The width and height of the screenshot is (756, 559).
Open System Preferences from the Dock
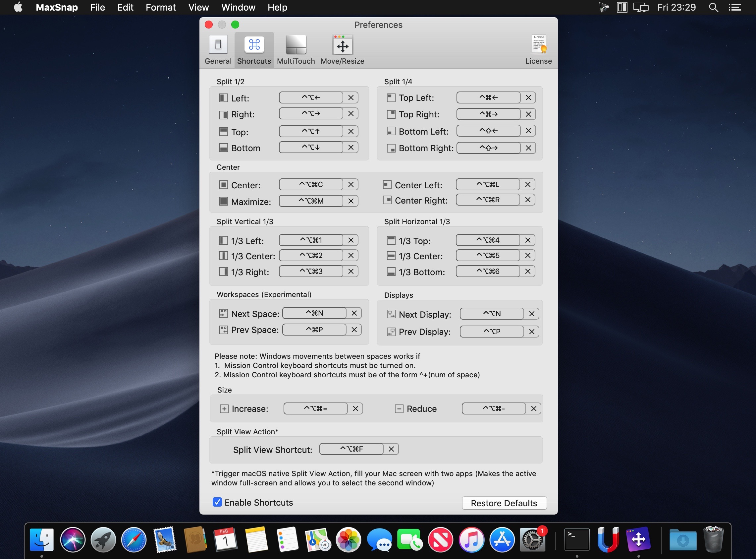point(532,539)
